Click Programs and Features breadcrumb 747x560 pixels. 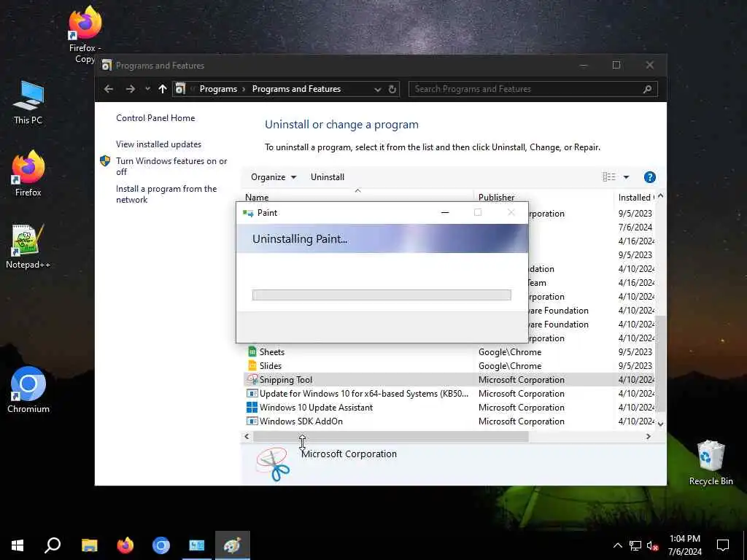pos(296,89)
